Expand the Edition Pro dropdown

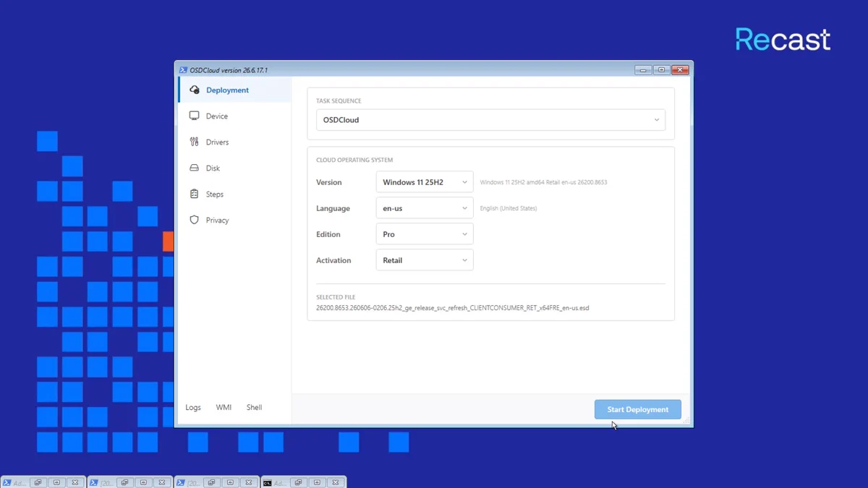tap(425, 234)
